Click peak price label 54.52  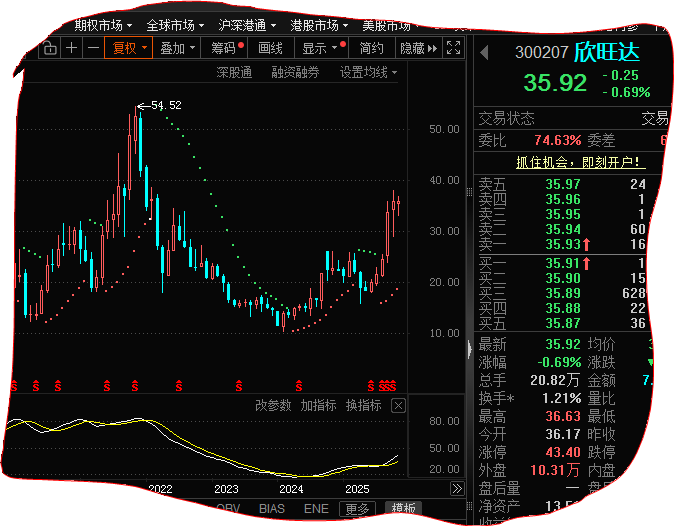click(166, 105)
